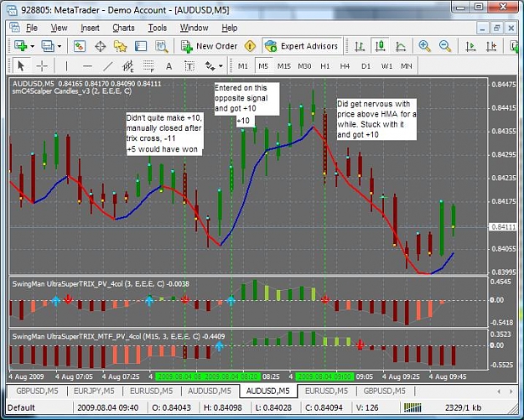The image size is (524, 420).
Task: Switch to the H1 timeframe
Action: coord(324,66)
